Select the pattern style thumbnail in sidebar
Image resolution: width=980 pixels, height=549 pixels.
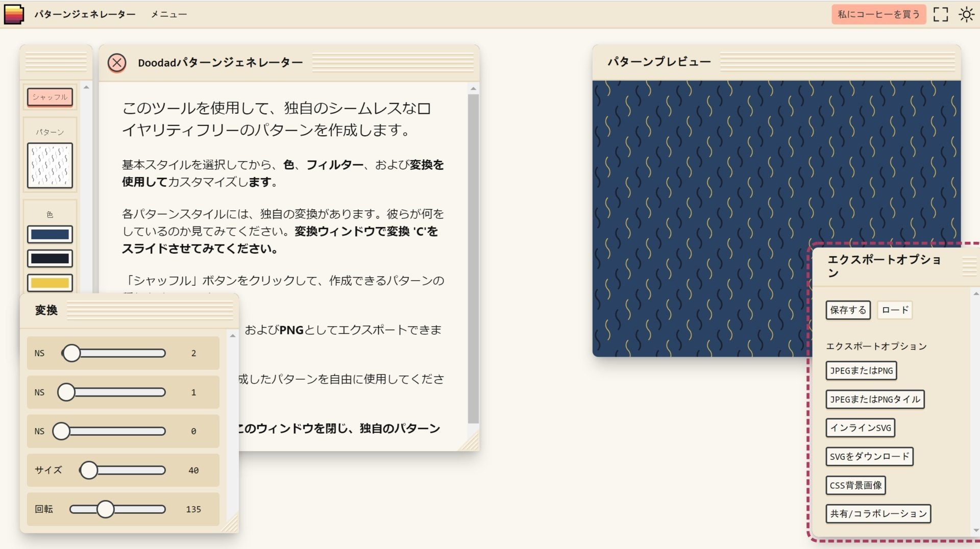click(50, 165)
